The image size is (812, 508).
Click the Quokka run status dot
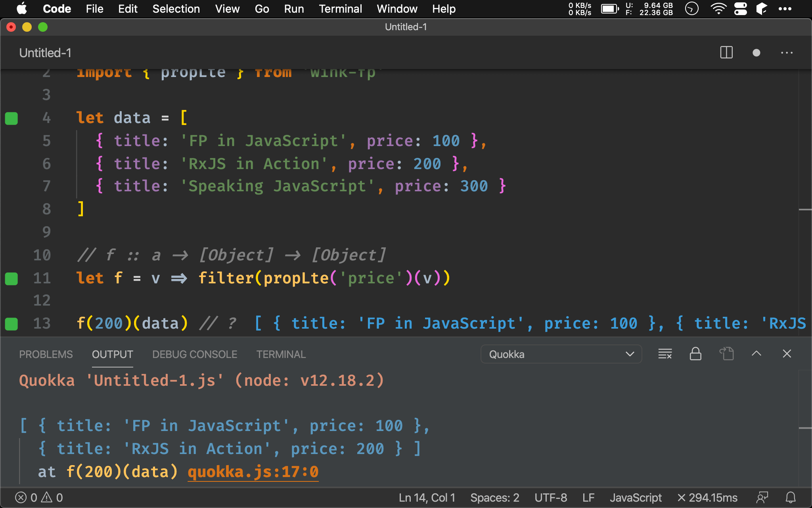tap(756, 53)
